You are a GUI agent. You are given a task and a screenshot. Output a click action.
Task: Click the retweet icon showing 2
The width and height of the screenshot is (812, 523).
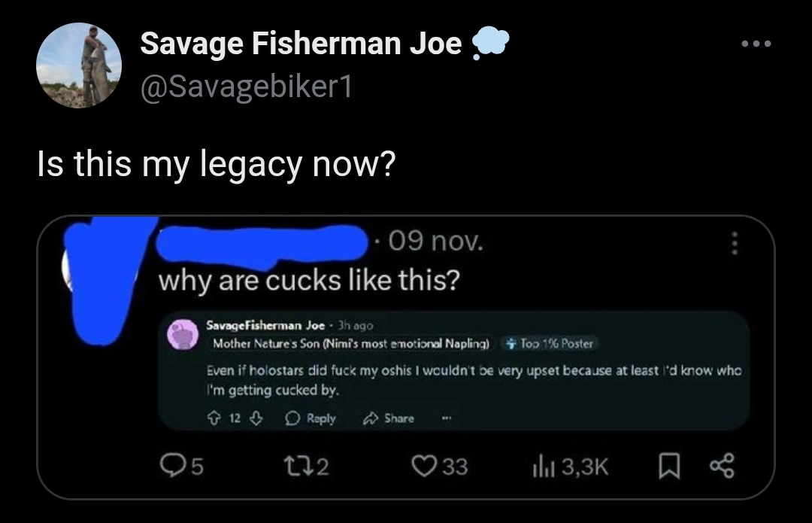click(308, 466)
